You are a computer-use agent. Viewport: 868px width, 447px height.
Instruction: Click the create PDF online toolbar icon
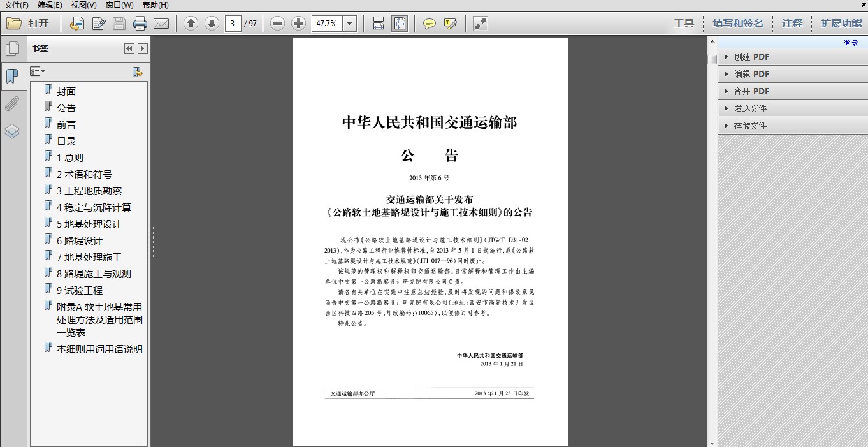pyautogui.click(x=77, y=24)
